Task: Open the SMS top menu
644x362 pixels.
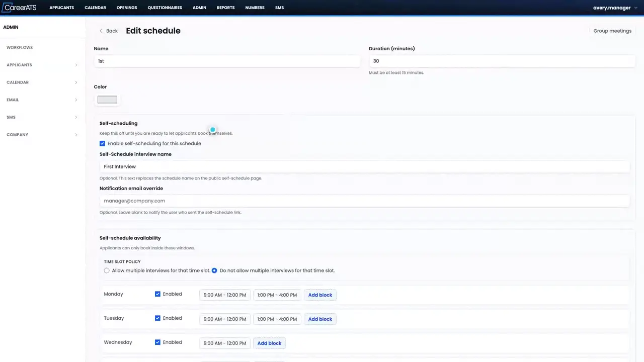Action: click(x=279, y=8)
